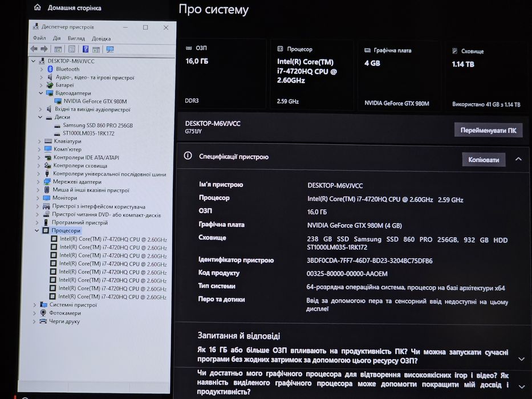Click the ОЗП memory icon on top card
532x399 pixels.
(x=189, y=48)
